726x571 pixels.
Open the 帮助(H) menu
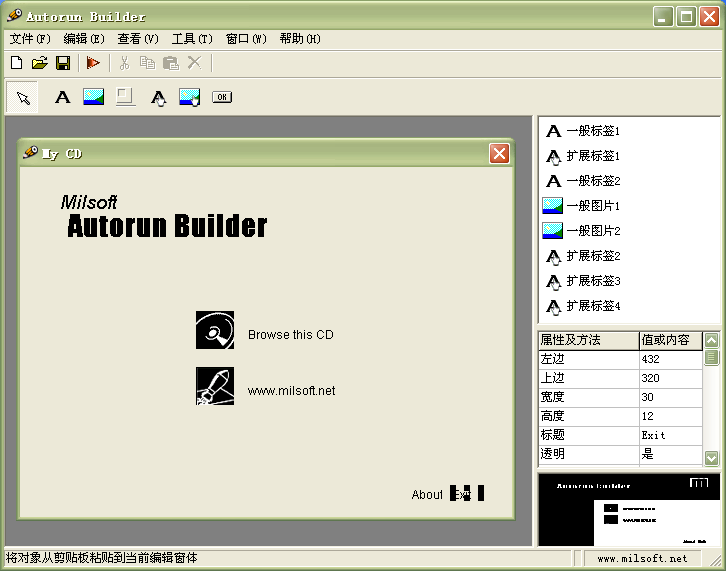point(300,39)
